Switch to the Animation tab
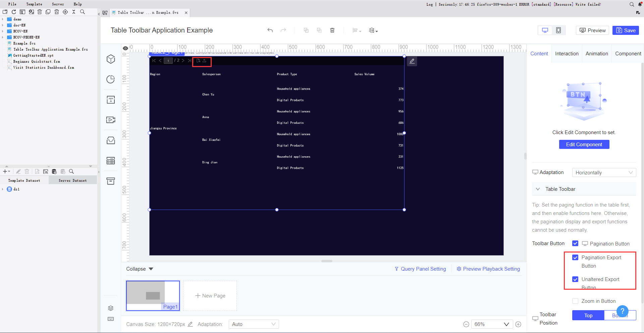 (597, 54)
